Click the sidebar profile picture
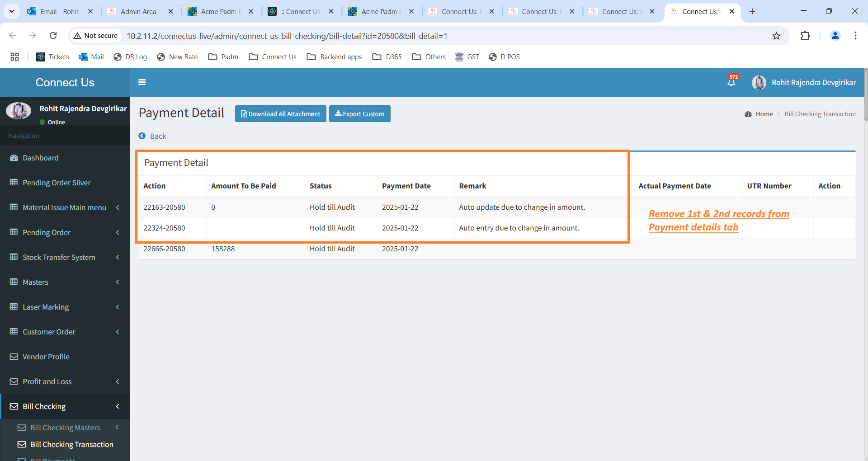 (x=19, y=110)
